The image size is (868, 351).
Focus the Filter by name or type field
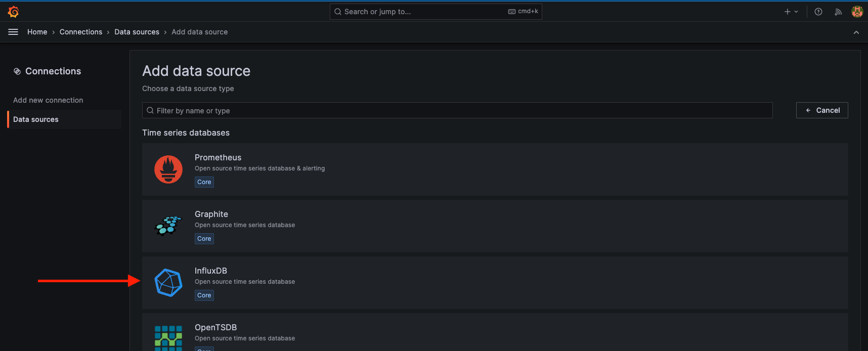457,110
